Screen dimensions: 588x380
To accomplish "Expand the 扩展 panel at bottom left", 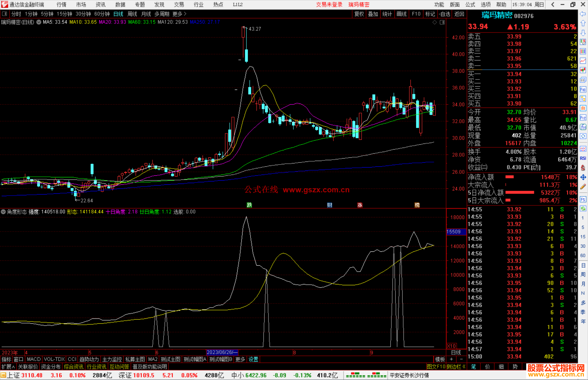I will coord(8,367).
